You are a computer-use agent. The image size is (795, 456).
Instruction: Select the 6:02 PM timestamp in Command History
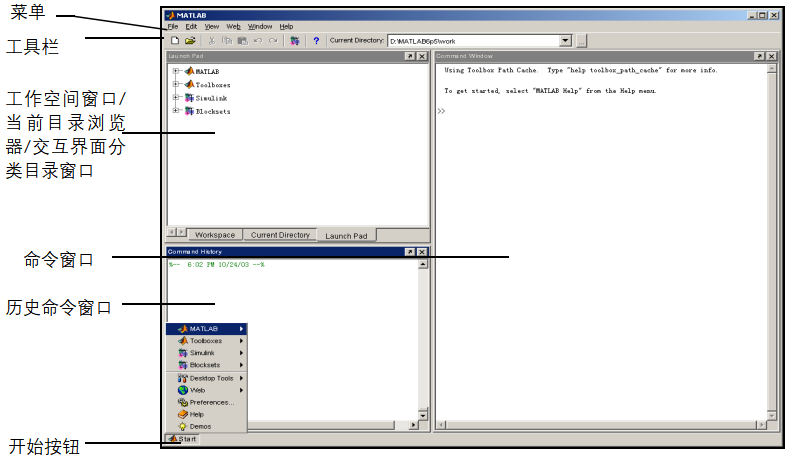click(217, 265)
